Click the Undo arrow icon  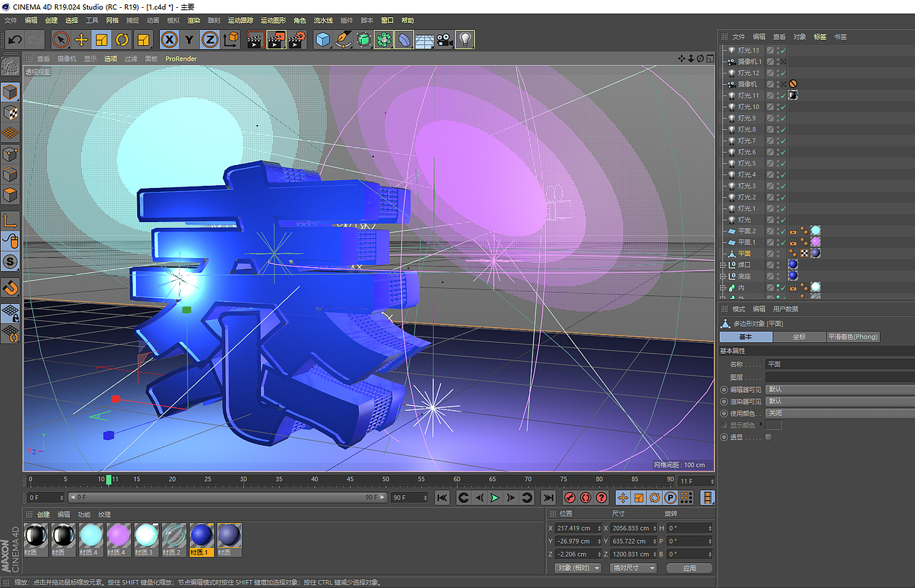[x=14, y=40]
